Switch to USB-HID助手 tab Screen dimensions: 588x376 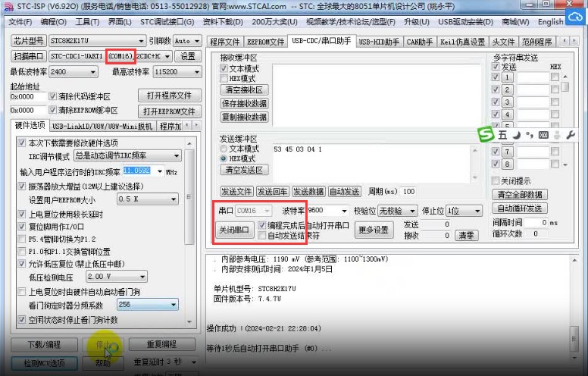pyautogui.click(x=379, y=42)
